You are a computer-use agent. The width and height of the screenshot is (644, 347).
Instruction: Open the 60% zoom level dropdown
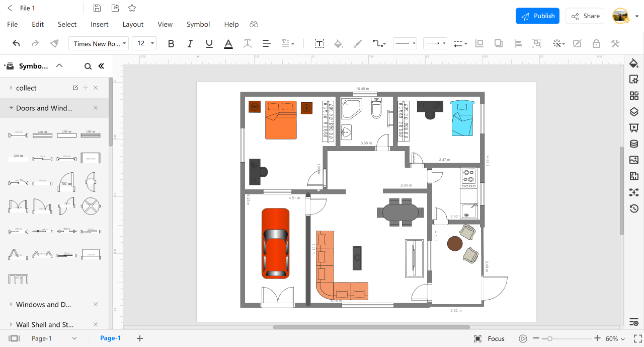tap(615, 338)
